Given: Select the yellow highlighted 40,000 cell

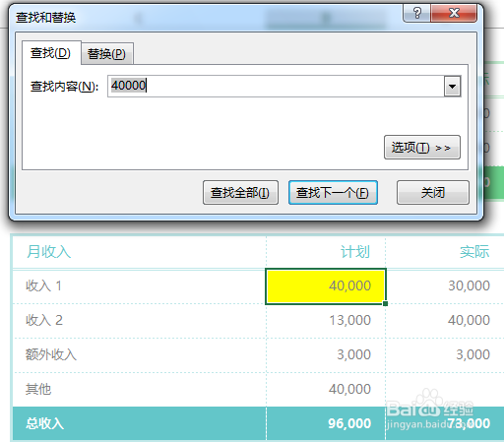Looking at the screenshot, I should pyautogui.click(x=326, y=286).
